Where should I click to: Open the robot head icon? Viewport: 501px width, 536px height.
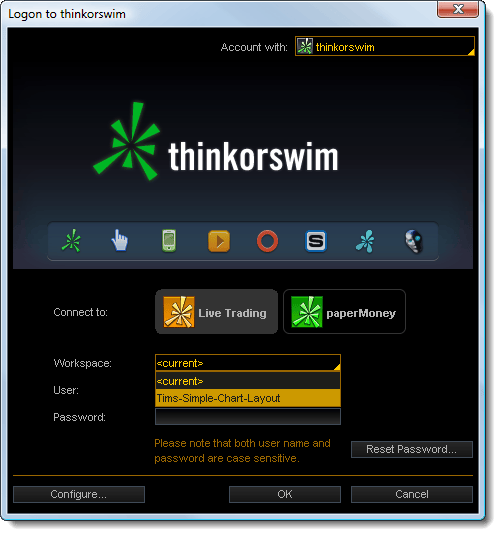(414, 241)
